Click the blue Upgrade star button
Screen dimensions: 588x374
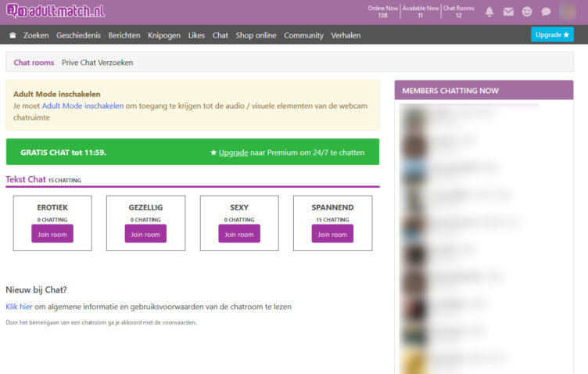point(552,34)
